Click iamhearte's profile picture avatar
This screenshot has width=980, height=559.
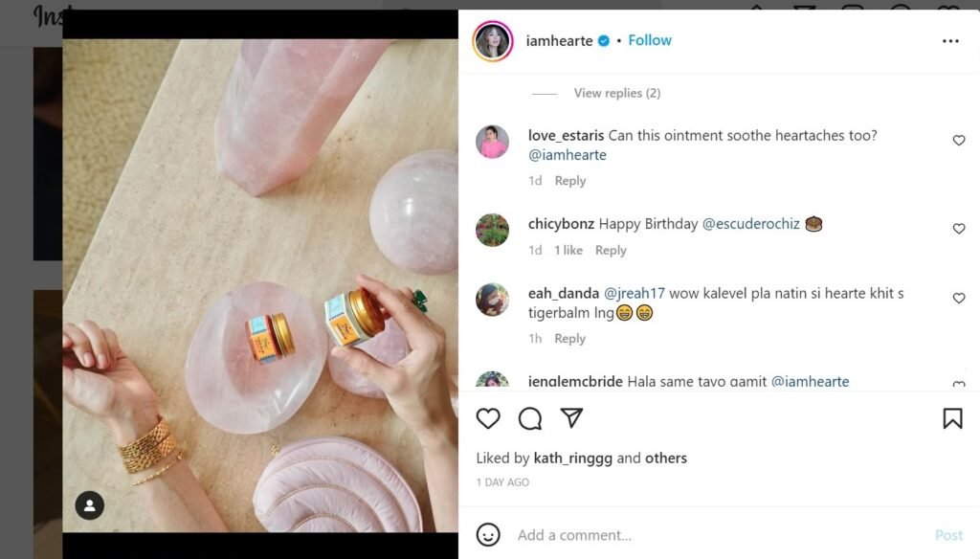point(494,41)
